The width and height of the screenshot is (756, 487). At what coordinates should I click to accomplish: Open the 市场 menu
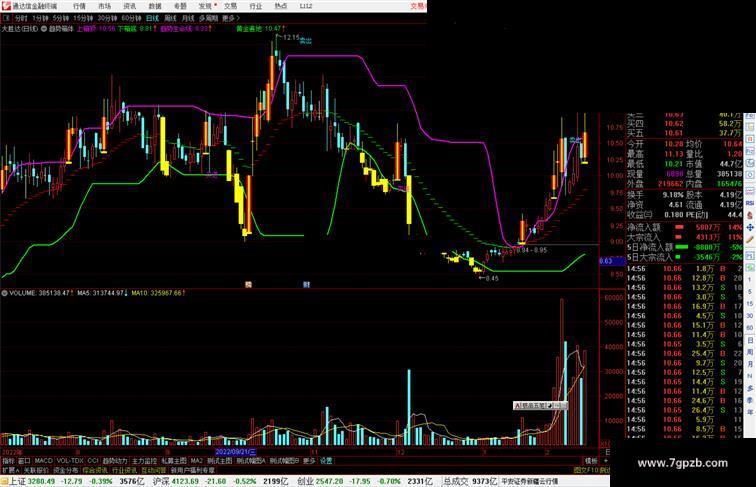(x=104, y=6)
